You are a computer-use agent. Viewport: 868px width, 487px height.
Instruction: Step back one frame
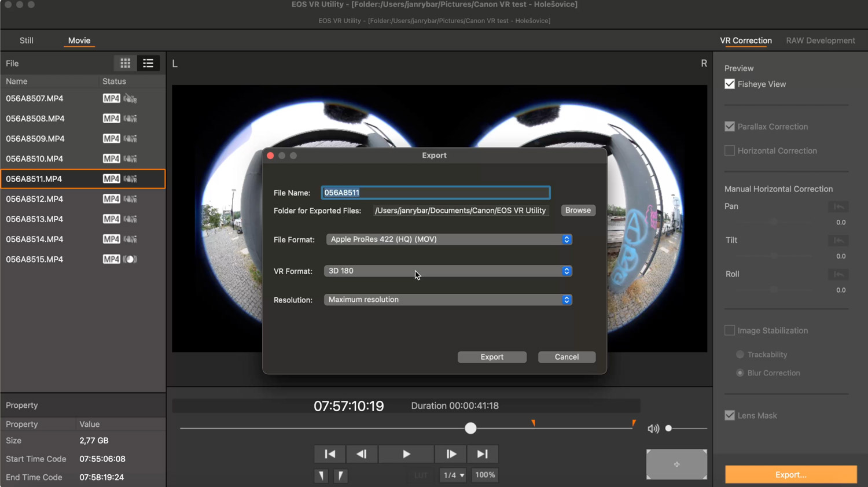(362, 454)
